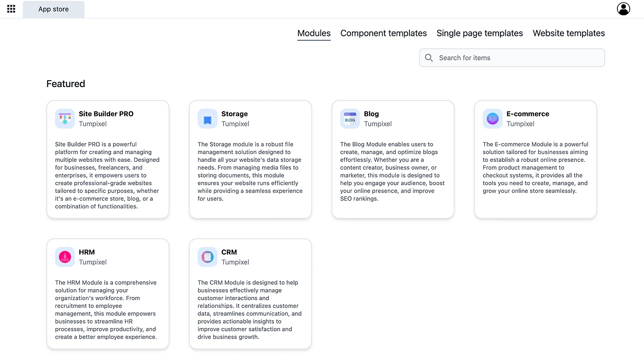Click the Storage module icon

pyautogui.click(x=207, y=119)
